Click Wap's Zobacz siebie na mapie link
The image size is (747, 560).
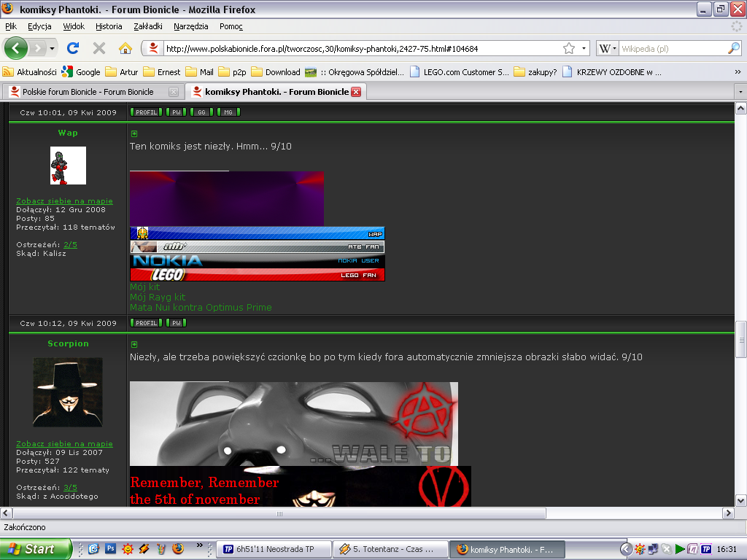64,201
